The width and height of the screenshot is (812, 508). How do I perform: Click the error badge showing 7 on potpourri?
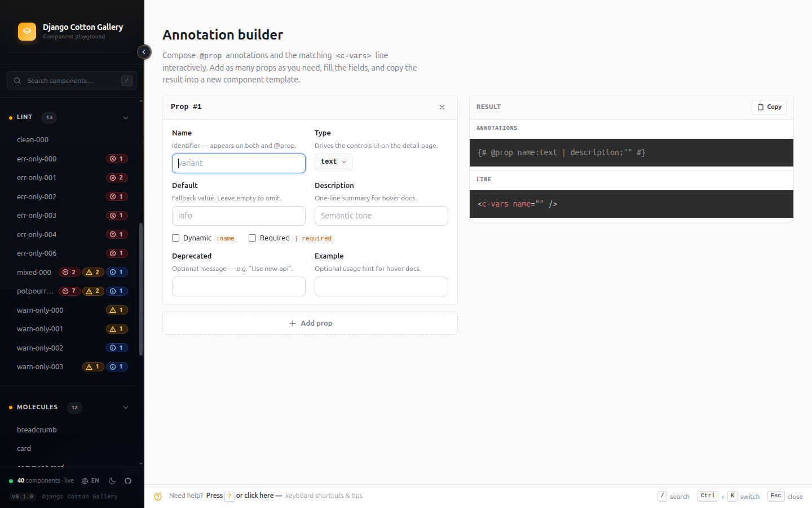(69, 291)
